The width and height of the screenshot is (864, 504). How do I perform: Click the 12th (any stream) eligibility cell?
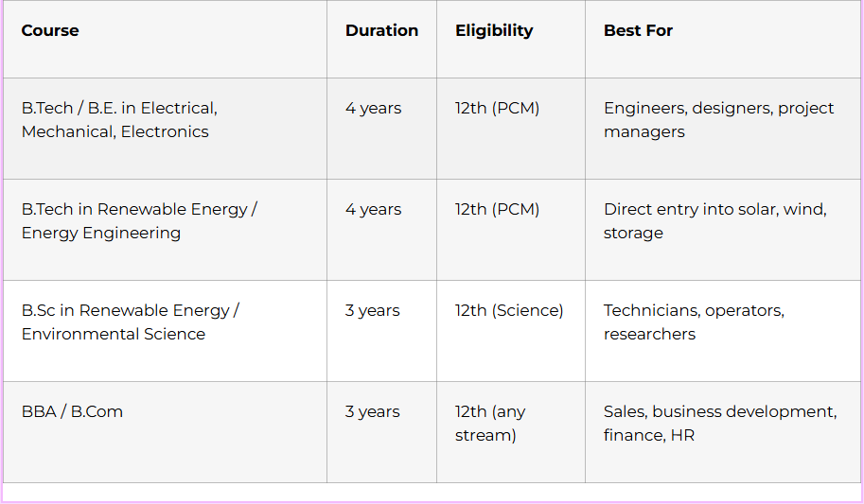490,424
